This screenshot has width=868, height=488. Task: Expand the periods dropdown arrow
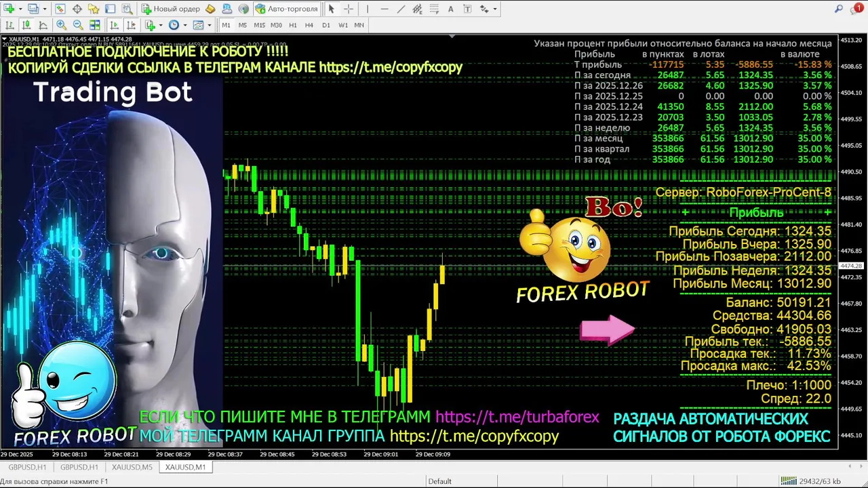click(x=185, y=25)
